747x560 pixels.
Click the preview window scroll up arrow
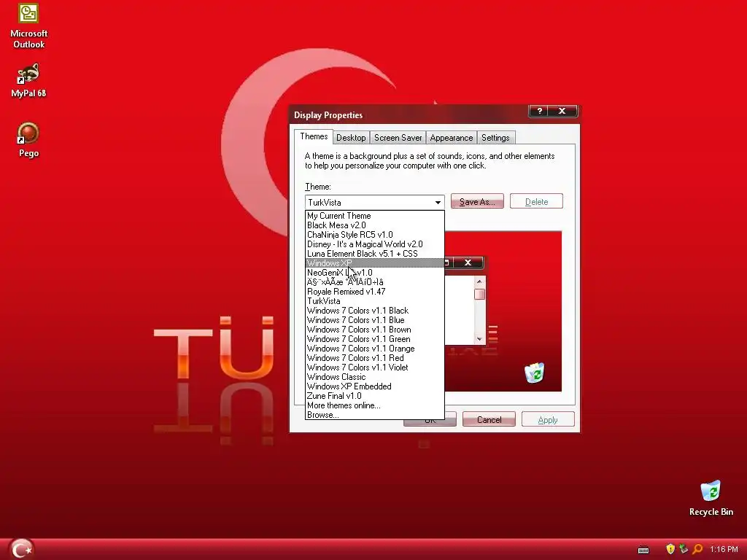coord(479,282)
